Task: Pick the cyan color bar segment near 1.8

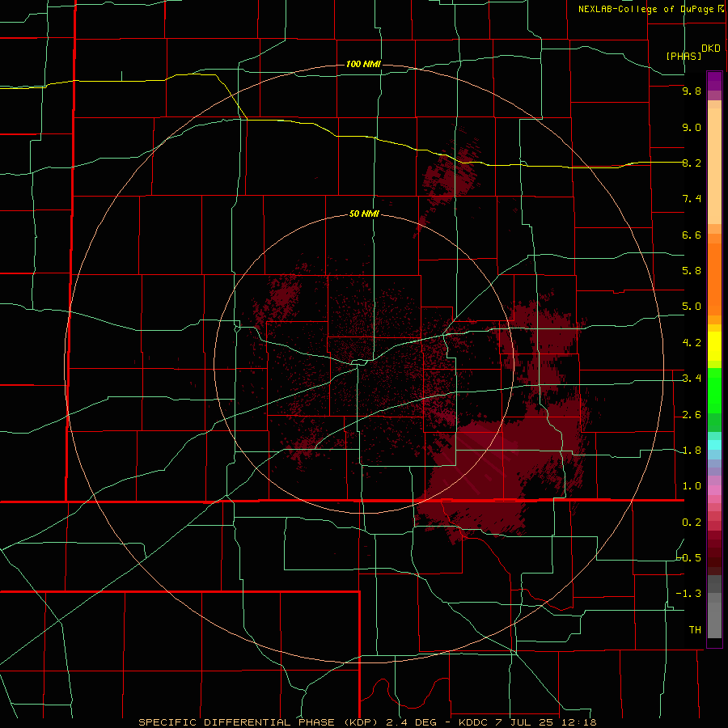Action: (x=714, y=445)
